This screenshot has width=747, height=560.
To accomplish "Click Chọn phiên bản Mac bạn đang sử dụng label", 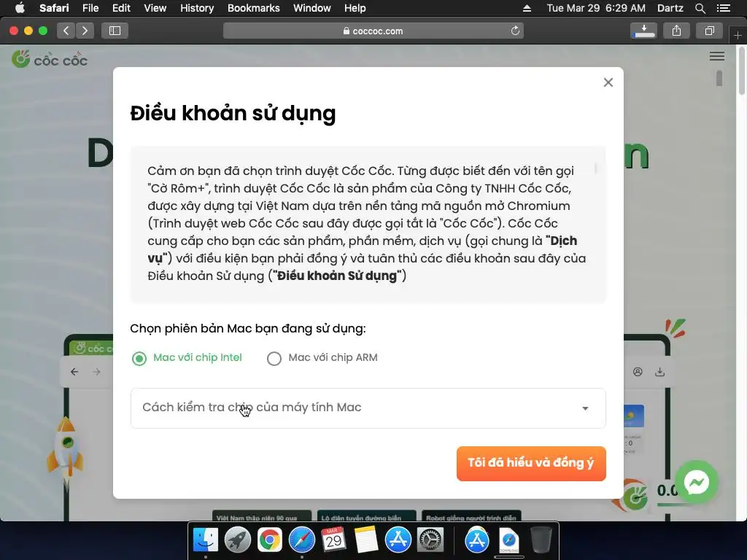I will point(248,329).
